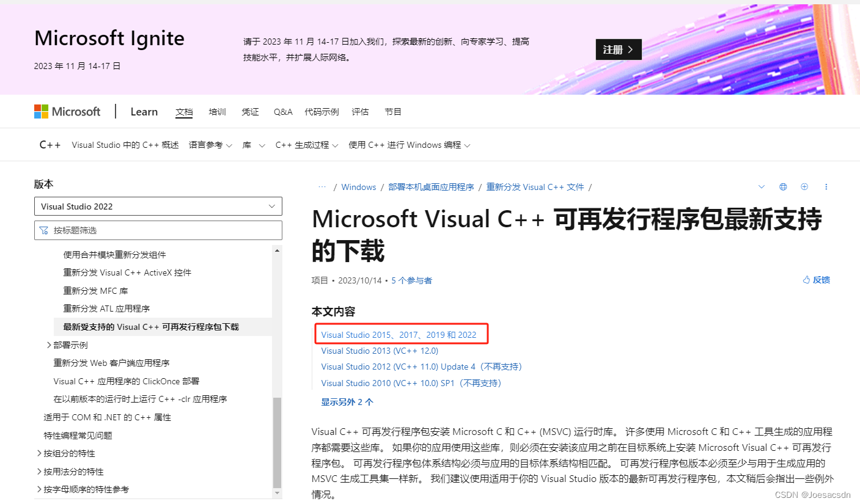Open 重新分发 MFC 库 in sidebar
The width and height of the screenshot is (860, 504).
95,291
